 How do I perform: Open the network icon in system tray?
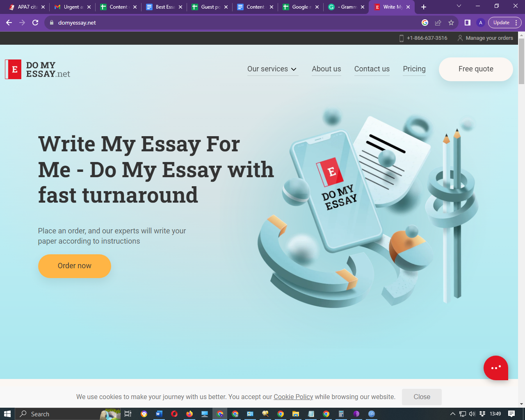(x=463, y=414)
